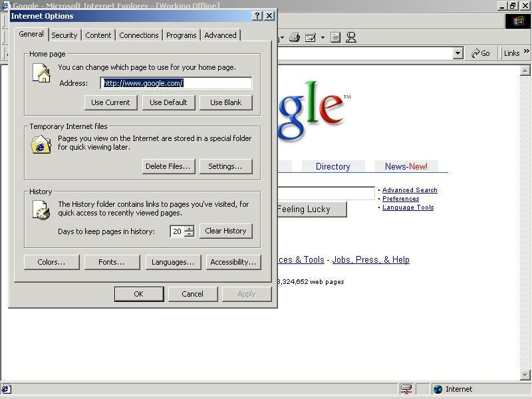532x399 pixels.
Task: Click the home page house icon
Action: point(41,72)
